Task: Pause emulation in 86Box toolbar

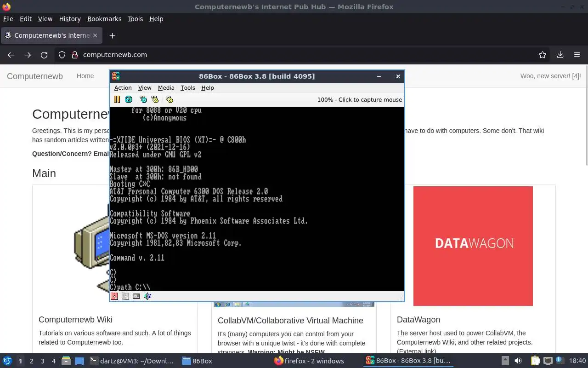Action: (117, 99)
